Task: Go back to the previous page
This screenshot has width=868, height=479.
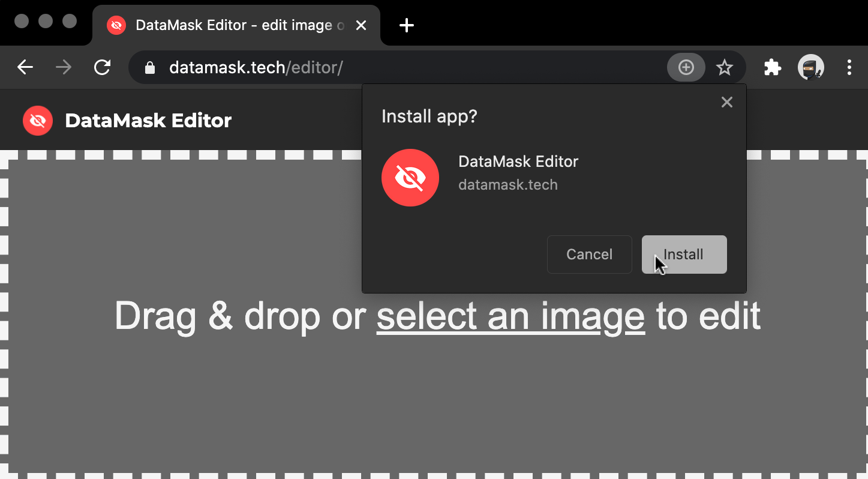Action: coord(25,67)
